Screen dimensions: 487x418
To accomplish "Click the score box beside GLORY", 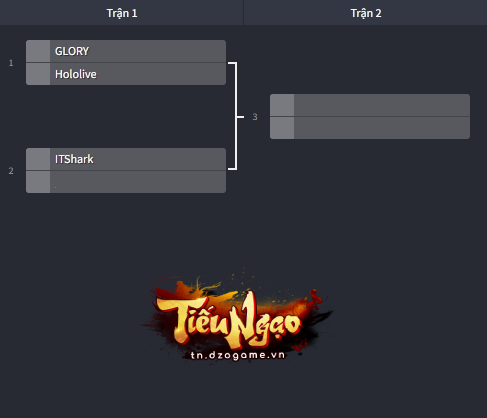I will point(38,51).
